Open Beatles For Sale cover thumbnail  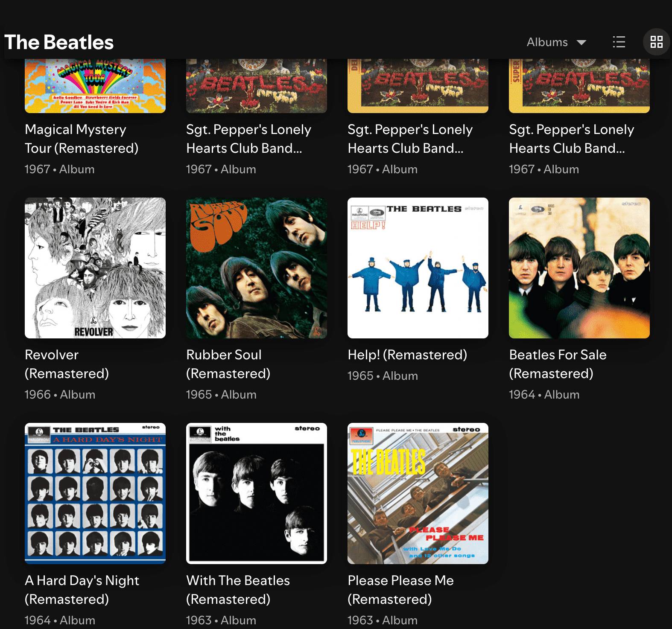pos(579,268)
